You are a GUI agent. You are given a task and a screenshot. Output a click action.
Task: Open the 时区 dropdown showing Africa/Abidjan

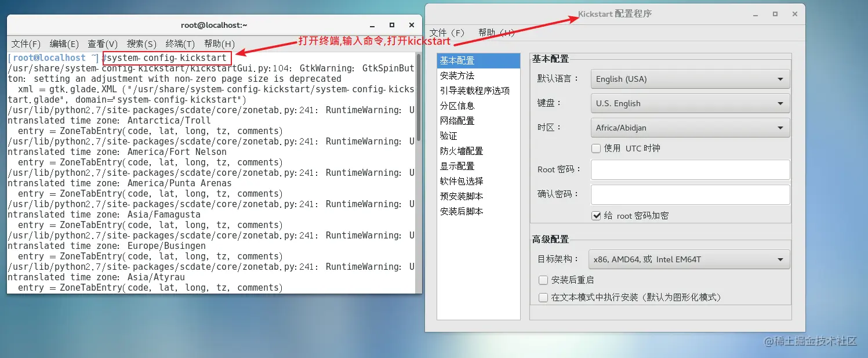tap(689, 127)
